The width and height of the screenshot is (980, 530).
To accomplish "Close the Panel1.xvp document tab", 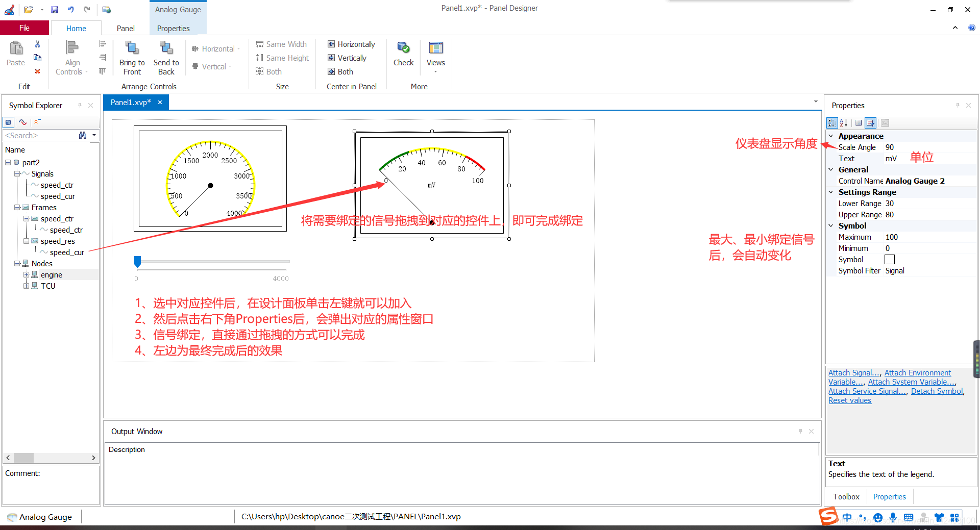I will pyautogui.click(x=160, y=103).
